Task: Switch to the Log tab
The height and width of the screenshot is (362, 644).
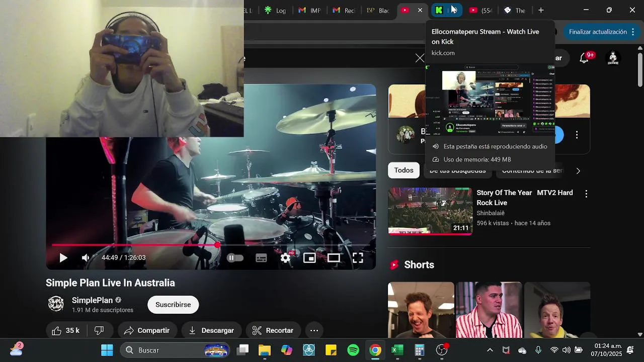Action: coord(276,10)
